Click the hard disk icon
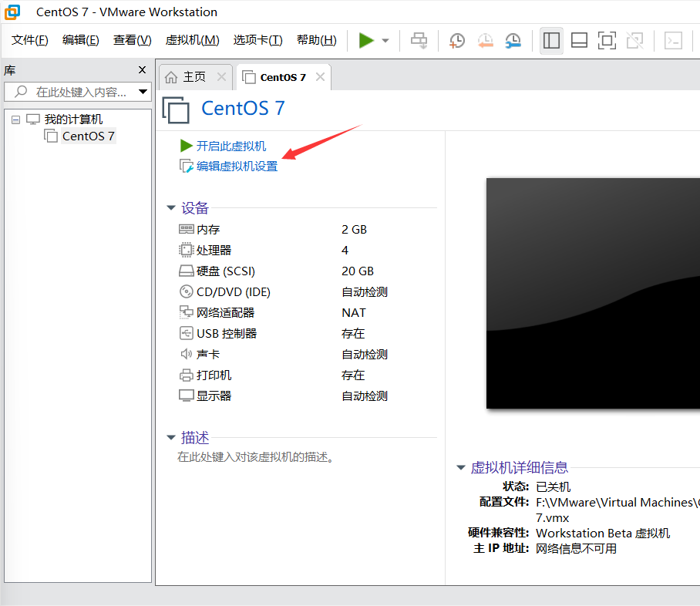Screen dimensions: 700x606 (186, 271)
